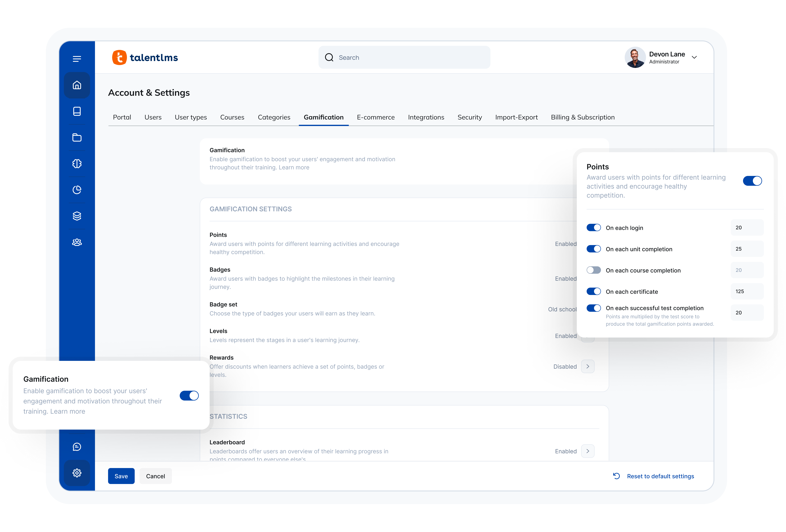786x532 pixels.
Task: Open the chat message icon near sidebar bottom
Action: [77, 446]
